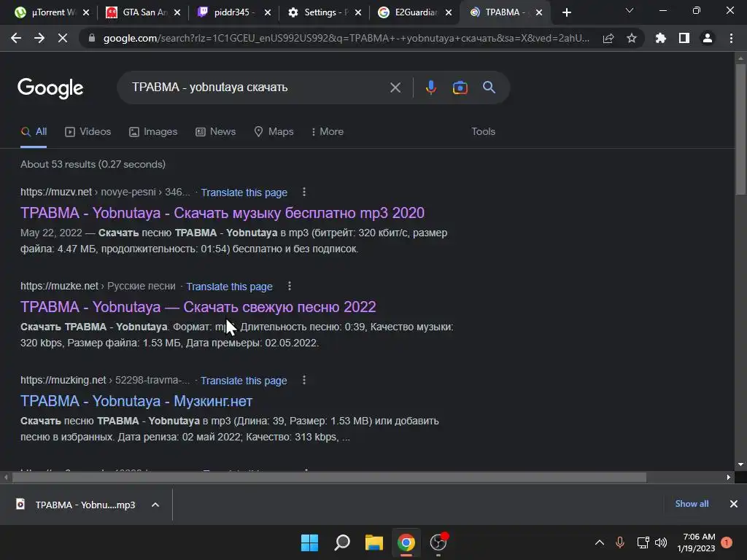Image resolution: width=747 pixels, height=560 pixels.
Task: Expand the More search filters menu
Action: pyautogui.click(x=328, y=132)
